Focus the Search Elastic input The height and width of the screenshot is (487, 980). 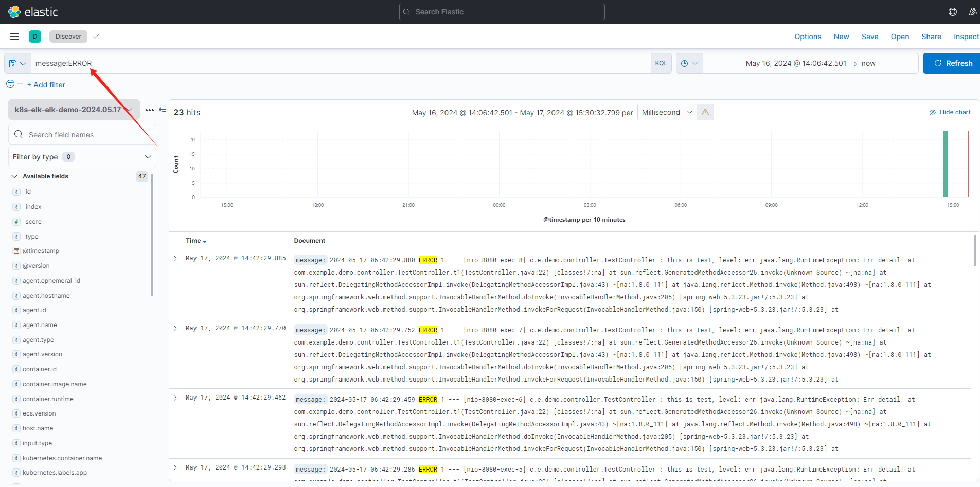coord(502,12)
